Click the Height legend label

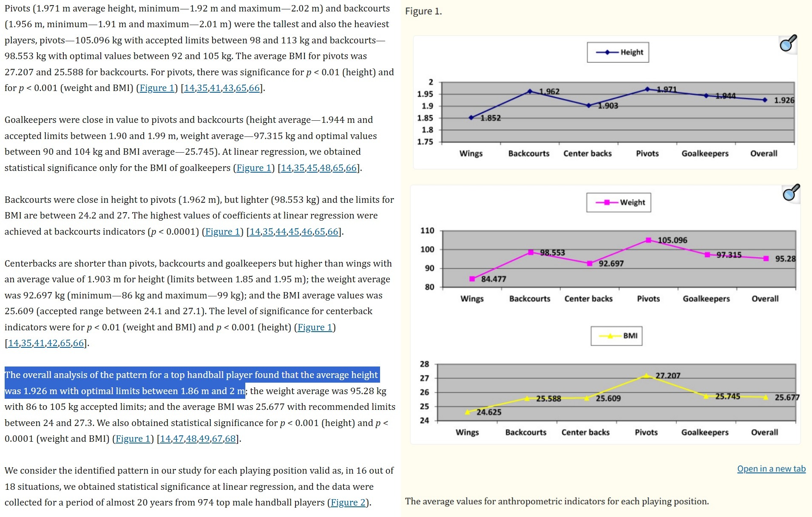click(632, 52)
